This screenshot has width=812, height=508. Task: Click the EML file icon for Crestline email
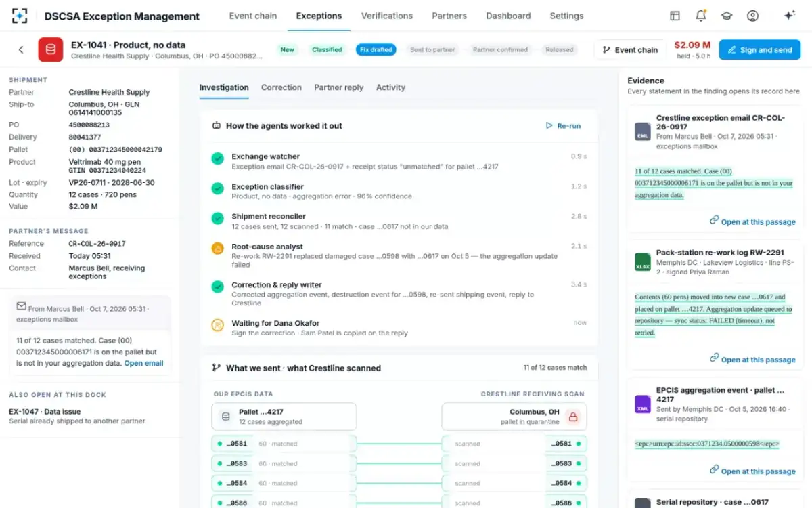pos(643,131)
